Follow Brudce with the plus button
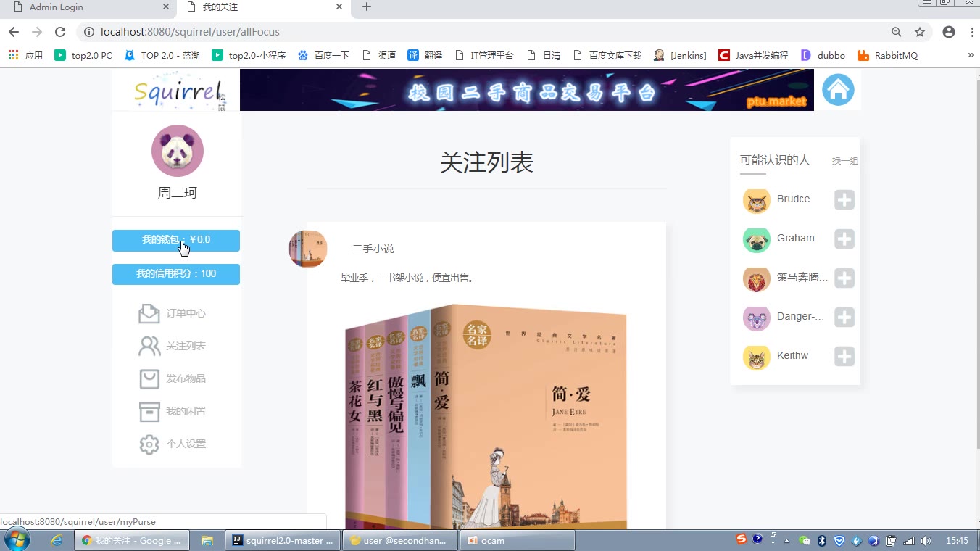 pos(844,199)
